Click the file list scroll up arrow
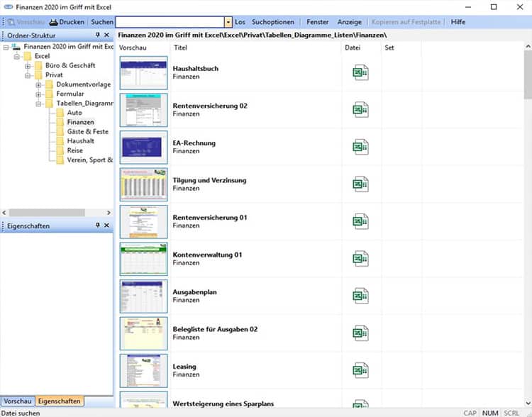The width and height of the screenshot is (532, 417). [528, 46]
